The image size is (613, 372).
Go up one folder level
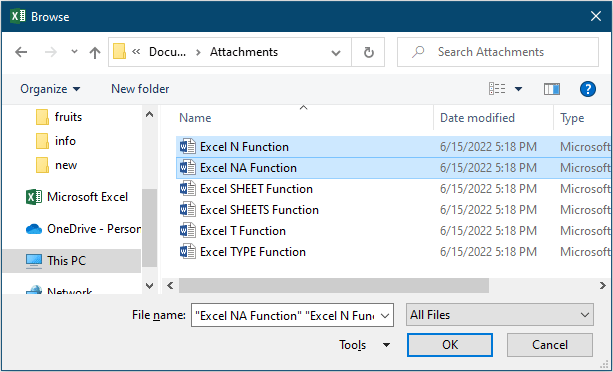pyautogui.click(x=95, y=52)
